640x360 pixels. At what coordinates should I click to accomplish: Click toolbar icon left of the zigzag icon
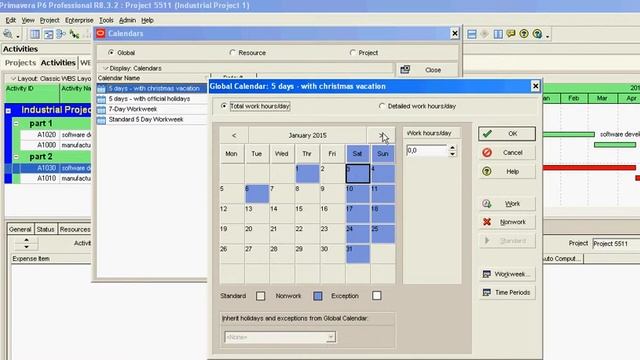(x=61, y=34)
